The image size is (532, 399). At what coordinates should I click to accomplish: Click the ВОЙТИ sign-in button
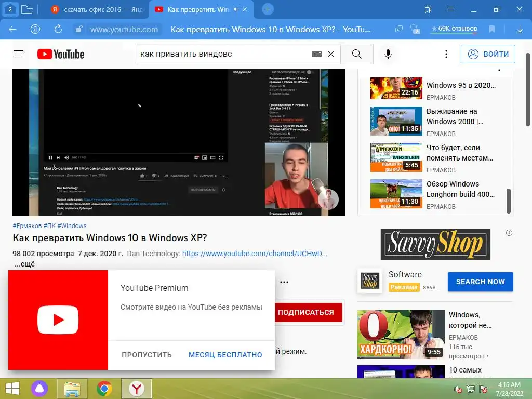pyautogui.click(x=488, y=54)
